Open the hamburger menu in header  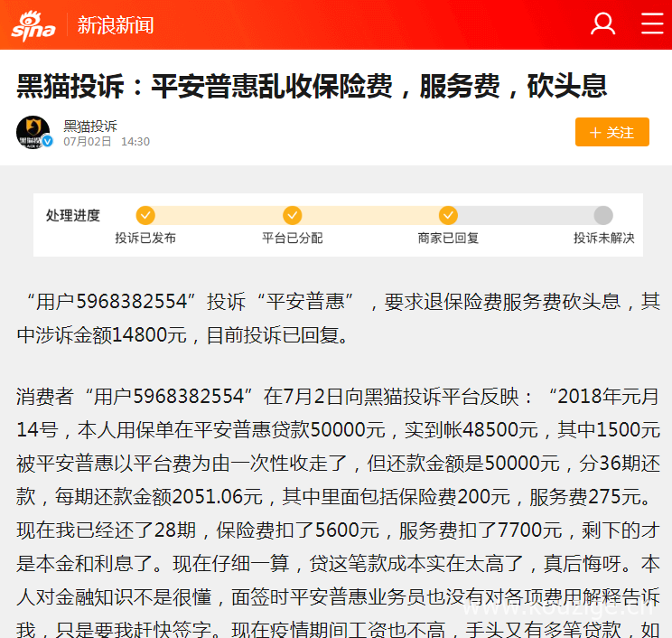[651, 24]
